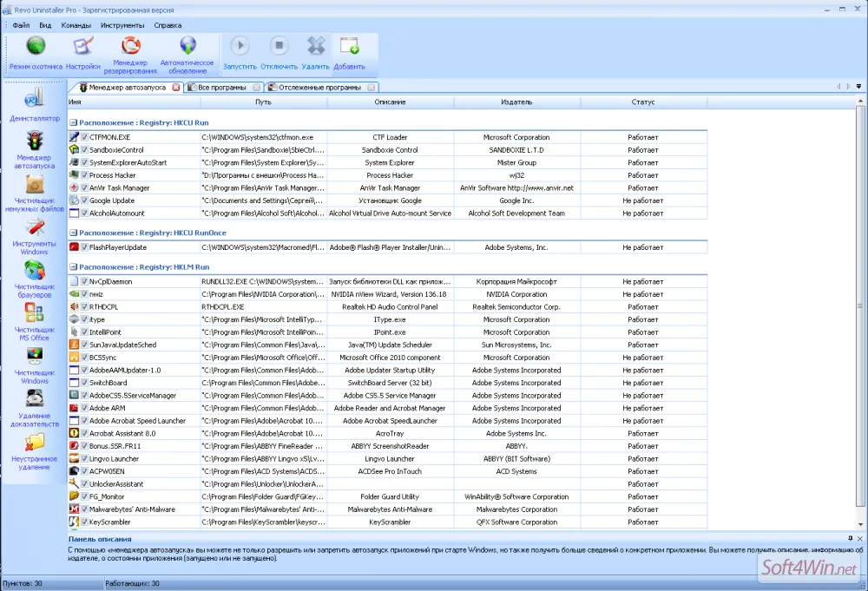Collapse the Registry: HKLM Run group
868x591 pixels.
tap(73, 266)
